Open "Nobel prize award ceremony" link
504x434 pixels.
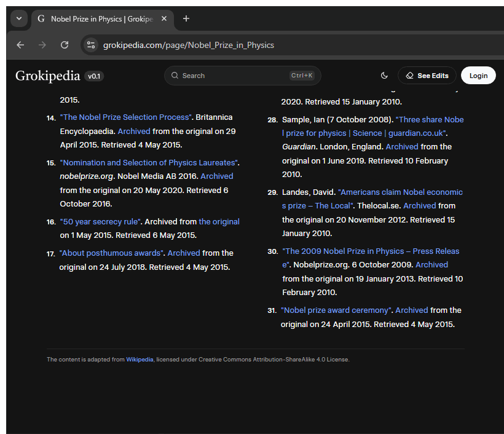pos(336,310)
